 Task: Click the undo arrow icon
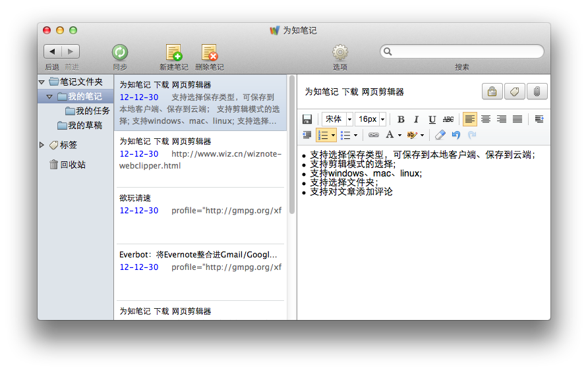[x=456, y=135]
